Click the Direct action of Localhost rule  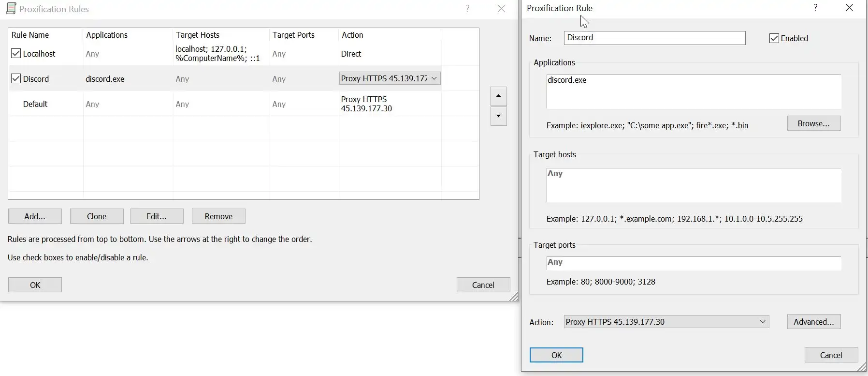[351, 54]
